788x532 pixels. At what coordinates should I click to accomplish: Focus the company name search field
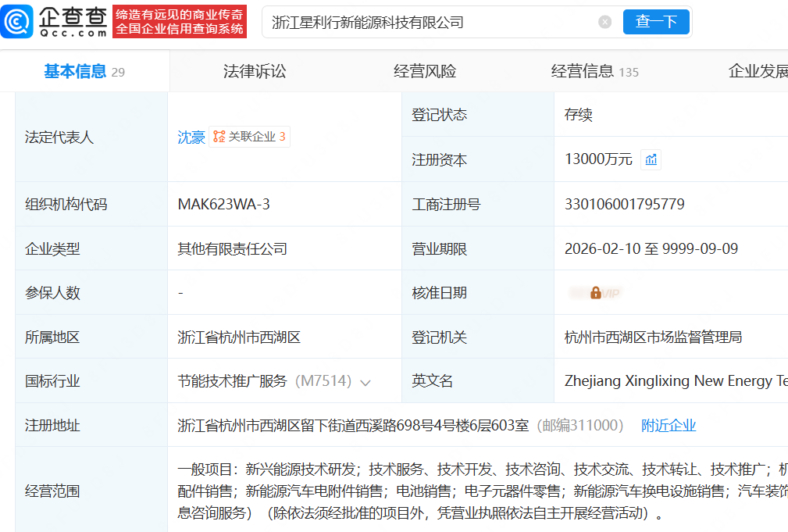point(432,22)
